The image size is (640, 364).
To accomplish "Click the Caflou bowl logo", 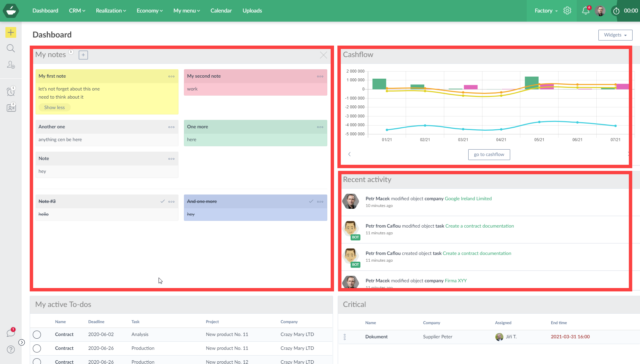I will pyautogui.click(x=11, y=11).
